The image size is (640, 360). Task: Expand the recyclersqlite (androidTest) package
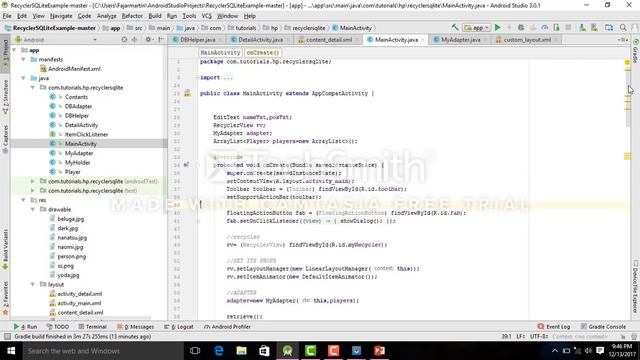coord(33,181)
